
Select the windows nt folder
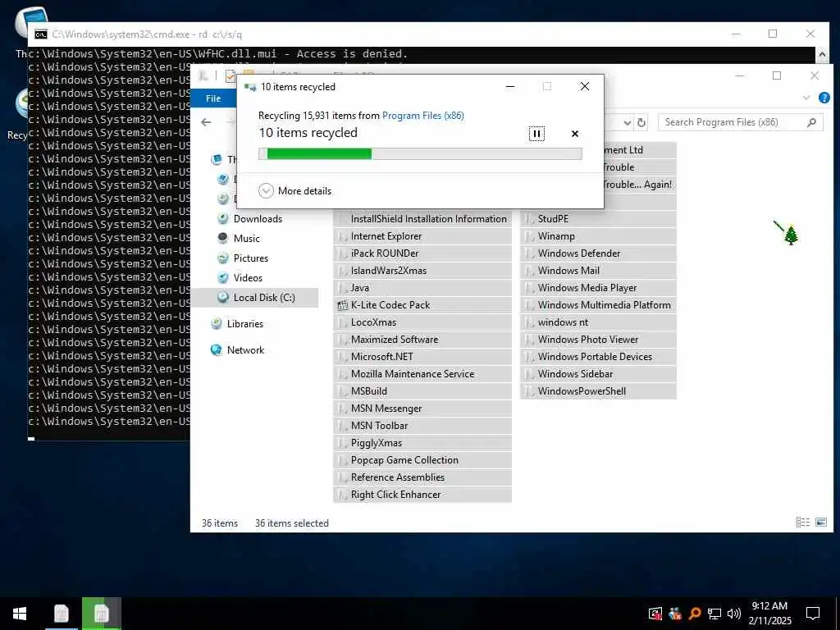(598, 322)
